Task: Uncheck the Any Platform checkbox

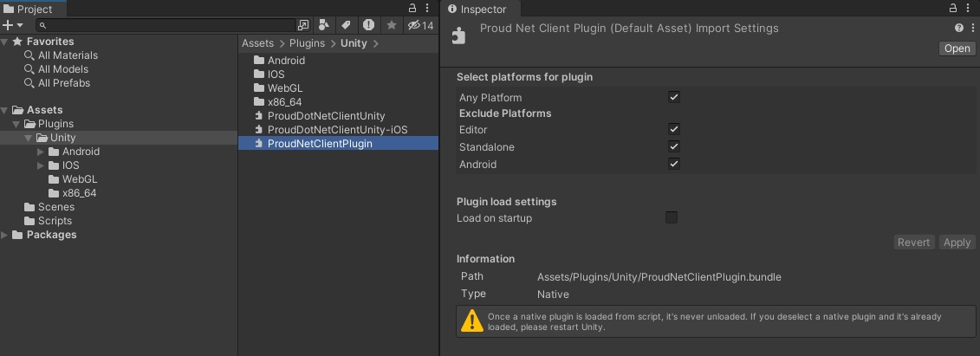Action: 673,97
